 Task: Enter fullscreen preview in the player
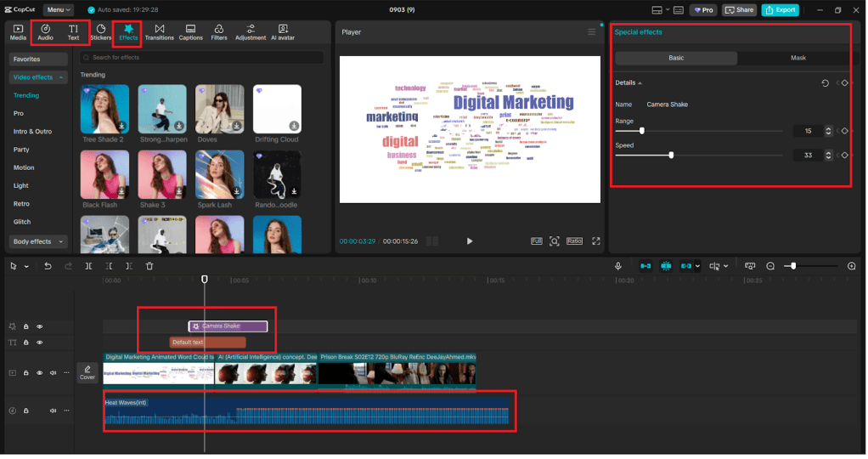(x=596, y=241)
